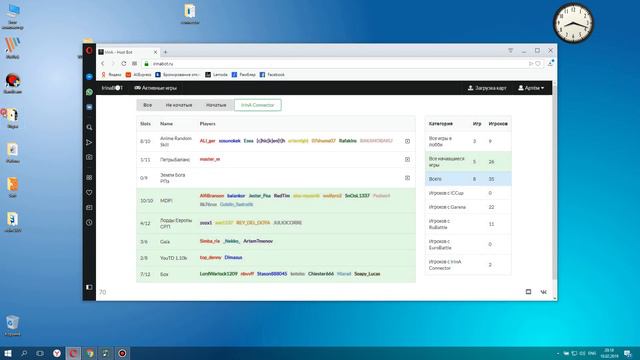Open the Yandex bookmark

pyautogui.click(x=111, y=75)
